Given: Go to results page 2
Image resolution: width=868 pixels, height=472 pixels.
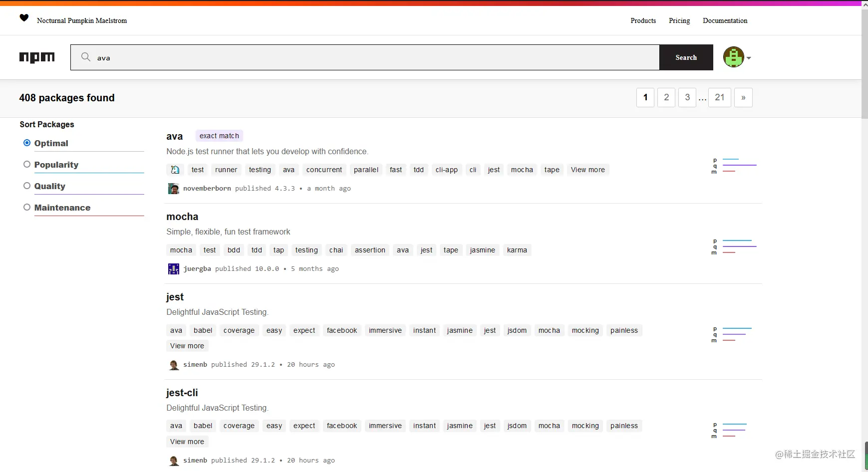Looking at the screenshot, I should tap(666, 97).
